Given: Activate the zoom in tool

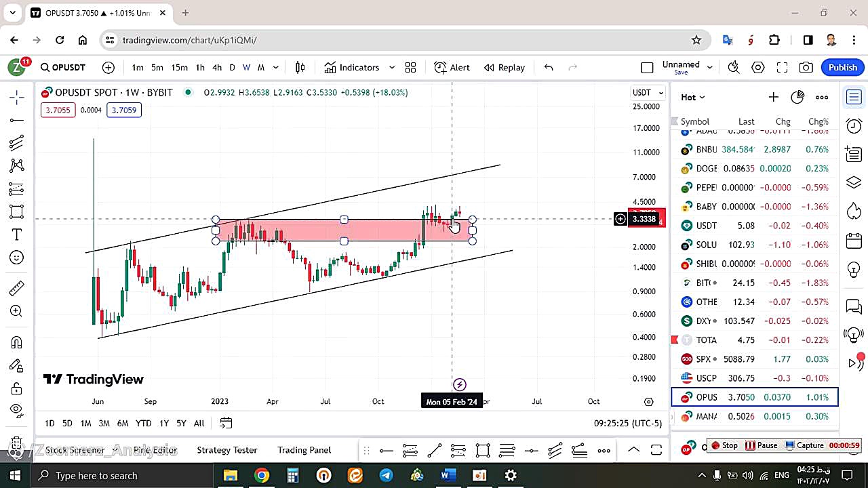Looking at the screenshot, I should (x=17, y=311).
